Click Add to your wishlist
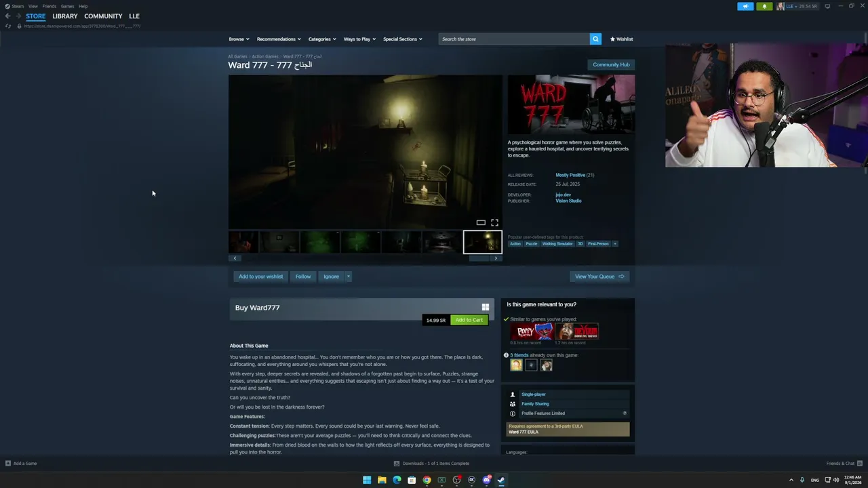 260,277
